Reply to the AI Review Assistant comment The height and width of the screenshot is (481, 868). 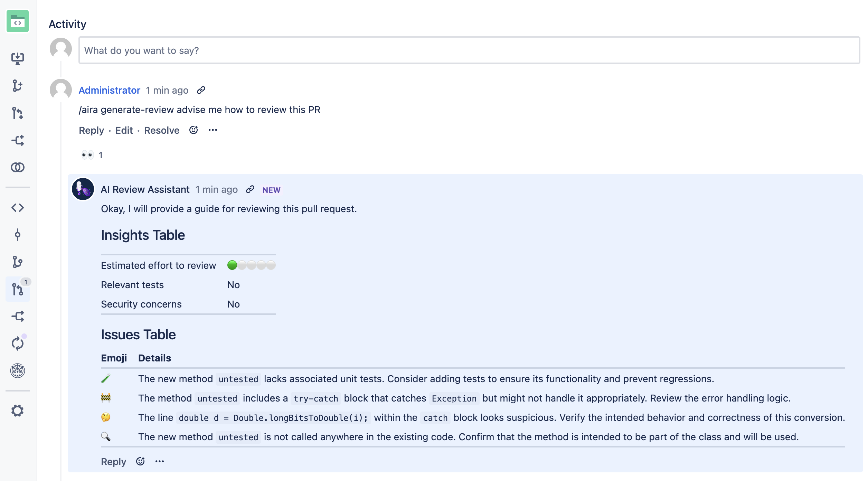[113, 462]
